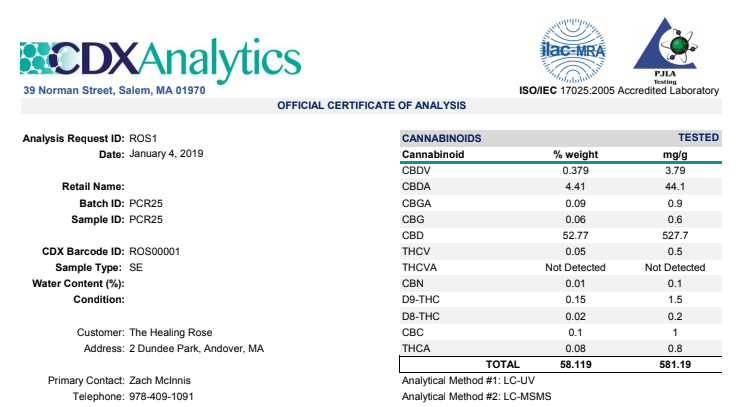Select the D8-THC row name
738x407 pixels.
420,316
